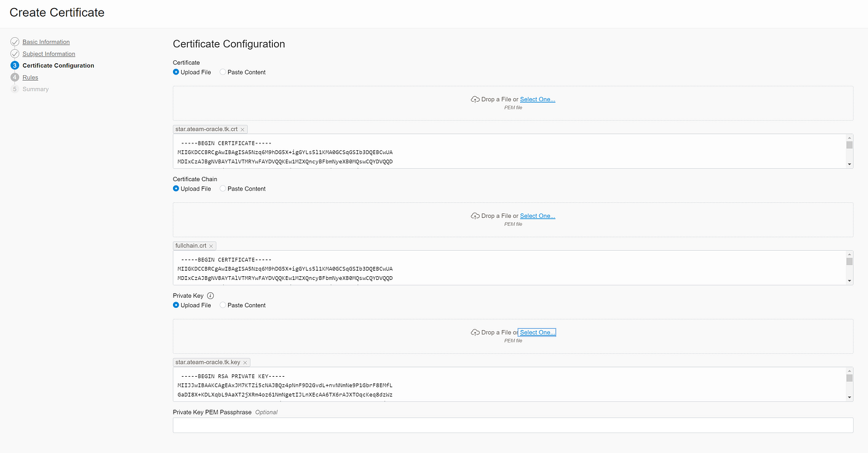Screen dimensions: 868x453
Task: Remove star.ateam-oracle.tk.key file chip
Action: pos(245,362)
